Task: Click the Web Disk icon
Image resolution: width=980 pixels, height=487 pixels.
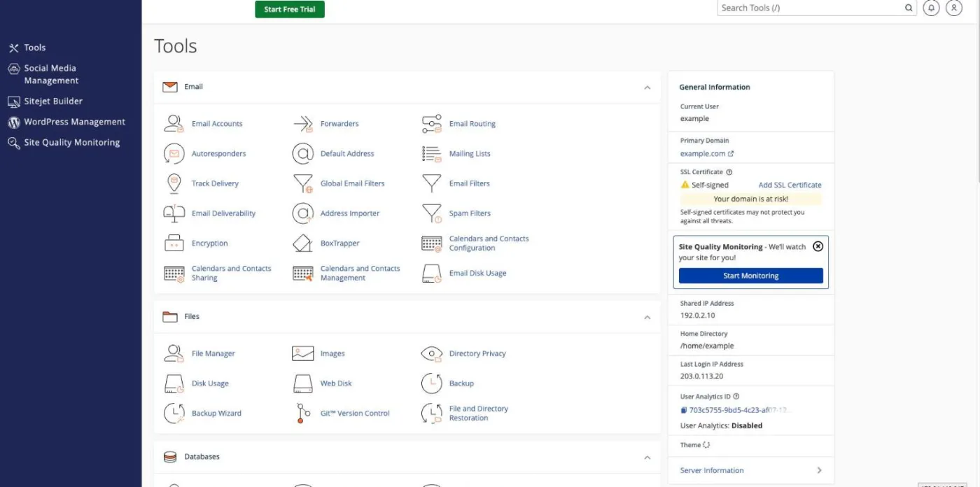Action: tap(303, 383)
